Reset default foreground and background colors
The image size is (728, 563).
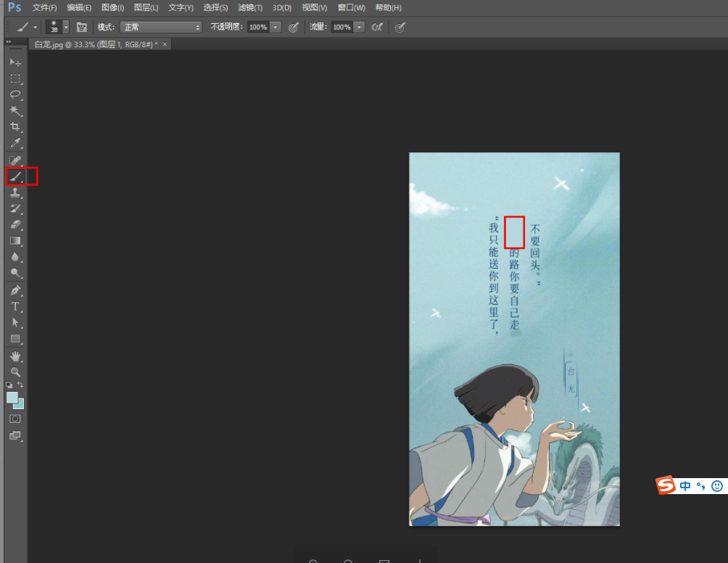pyautogui.click(x=9, y=385)
